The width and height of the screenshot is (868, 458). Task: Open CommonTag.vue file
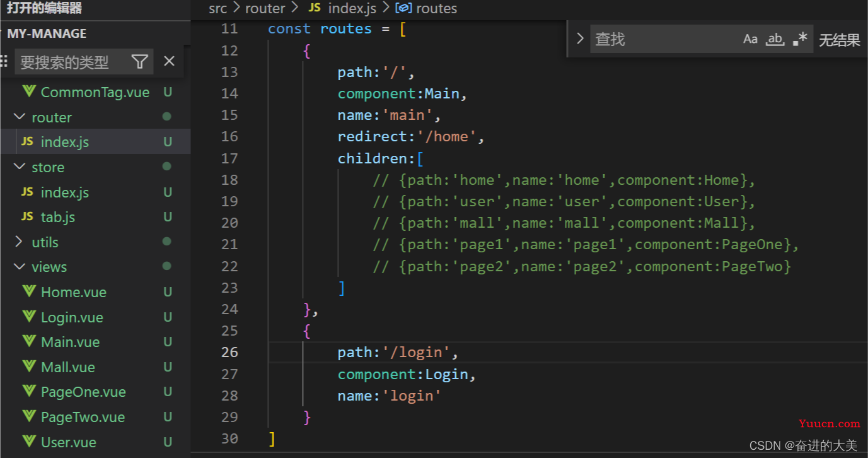coord(95,92)
